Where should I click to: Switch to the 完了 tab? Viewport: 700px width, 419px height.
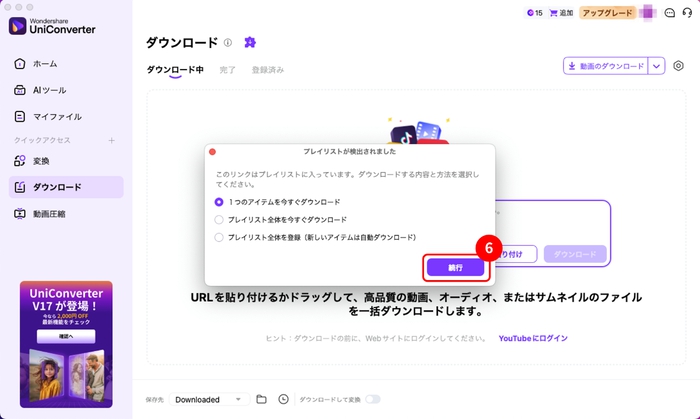click(228, 70)
